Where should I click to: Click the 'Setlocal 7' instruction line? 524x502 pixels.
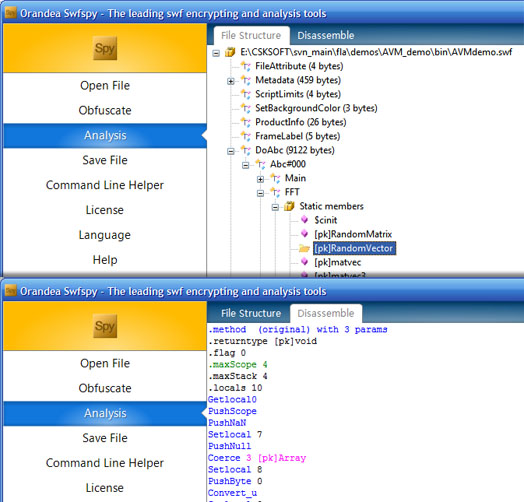[235, 435]
